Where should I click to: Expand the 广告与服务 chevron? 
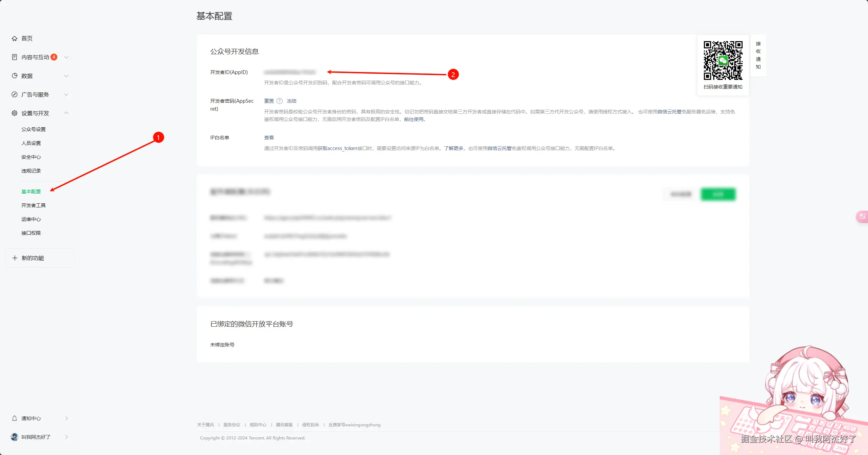pos(66,94)
